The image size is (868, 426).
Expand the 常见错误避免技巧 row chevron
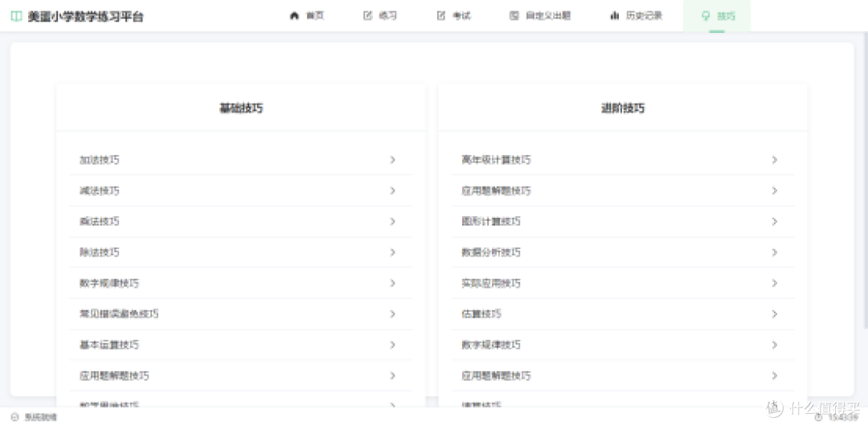coord(392,313)
